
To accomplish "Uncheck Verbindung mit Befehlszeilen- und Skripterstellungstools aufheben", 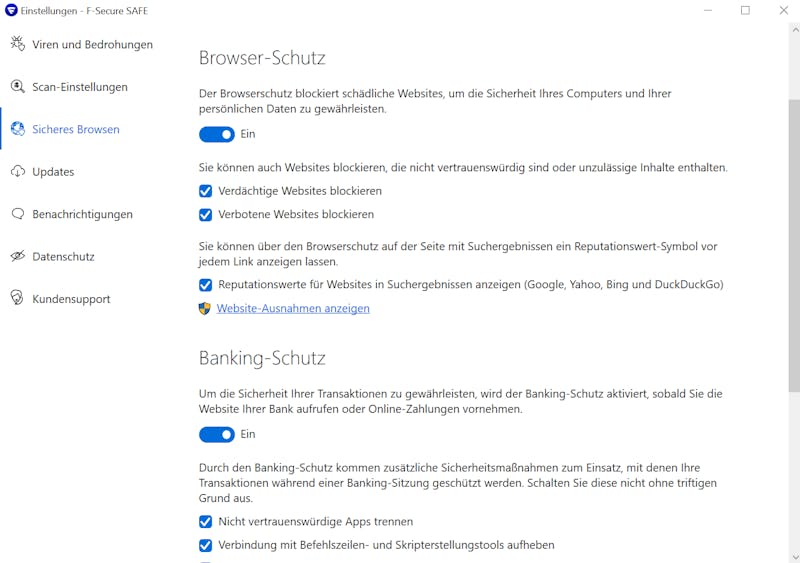I will pos(205,545).
